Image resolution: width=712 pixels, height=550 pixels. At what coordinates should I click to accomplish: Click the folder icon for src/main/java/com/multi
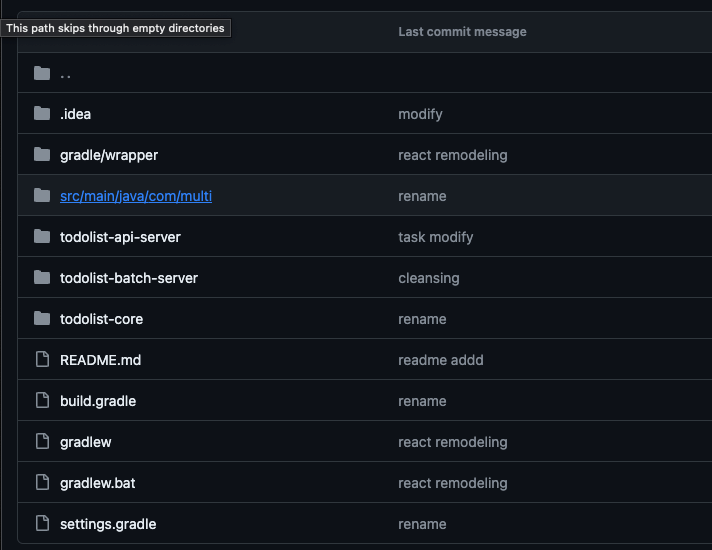point(41,196)
